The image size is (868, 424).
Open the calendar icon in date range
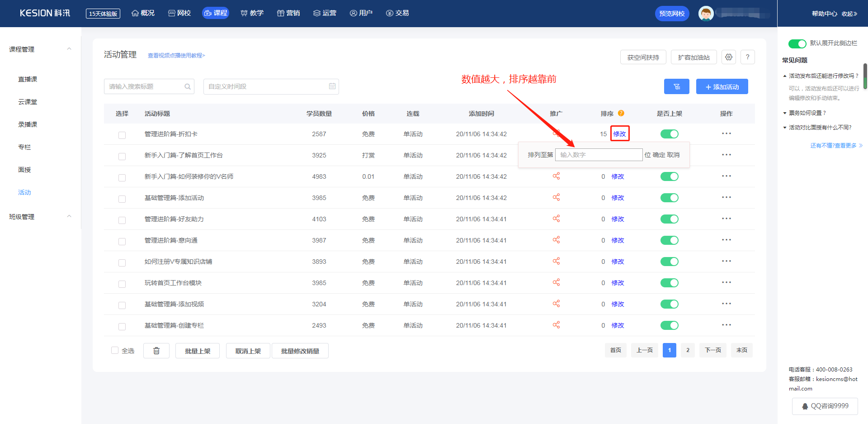(332, 86)
